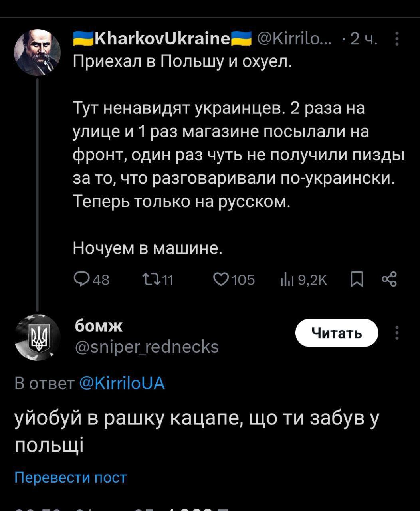420x511 pixels.
Task: Open the KharkovUkraine profile avatar
Action: 37,52
